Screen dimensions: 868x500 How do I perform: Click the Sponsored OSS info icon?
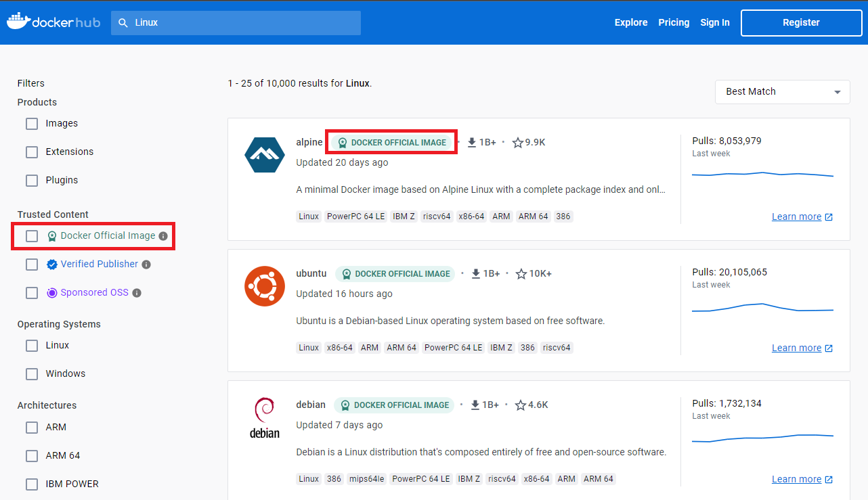pyautogui.click(x=137, y=293)
